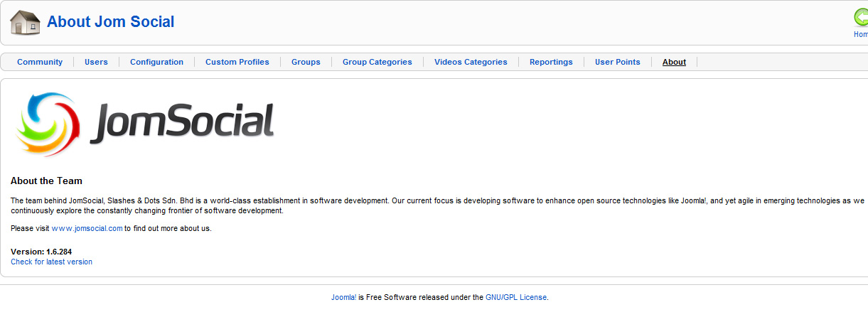Go to the Custom Profiles tab

click(237, 62)
